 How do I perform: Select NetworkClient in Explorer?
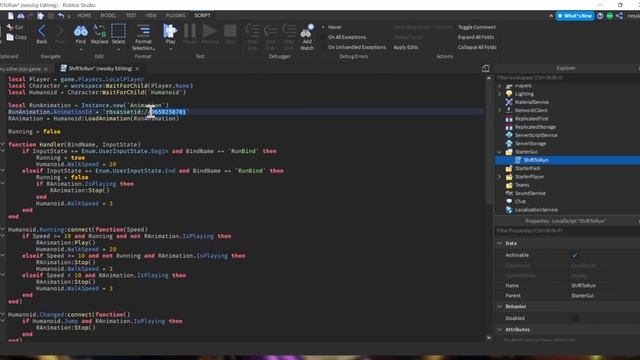pos(531,110)
